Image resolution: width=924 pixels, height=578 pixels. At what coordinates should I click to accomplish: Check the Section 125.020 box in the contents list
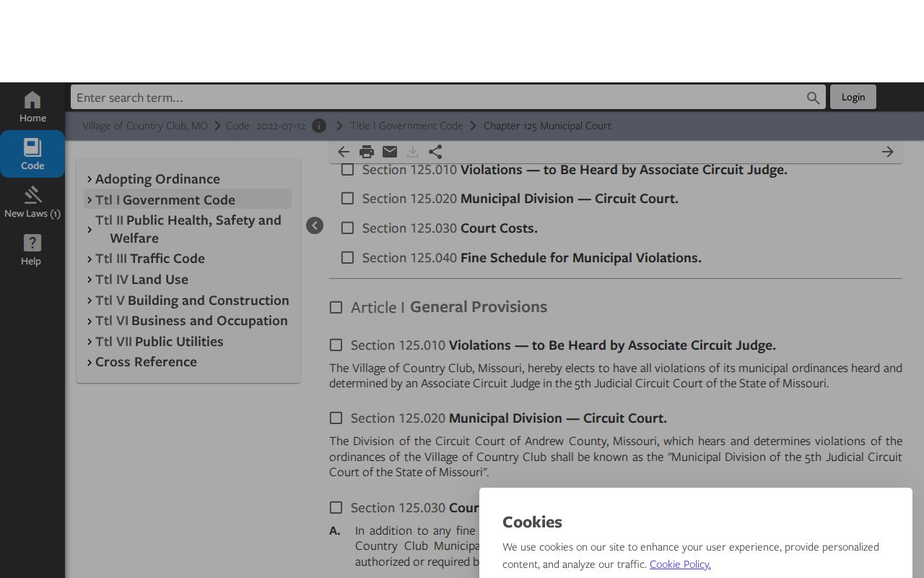coord(347,198)
